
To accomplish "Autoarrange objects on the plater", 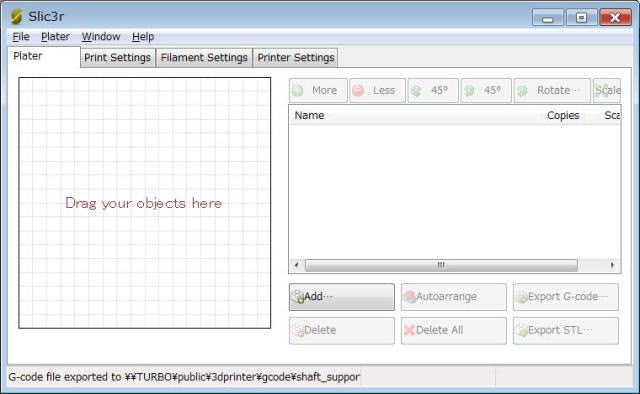I will tap(453, 297).
